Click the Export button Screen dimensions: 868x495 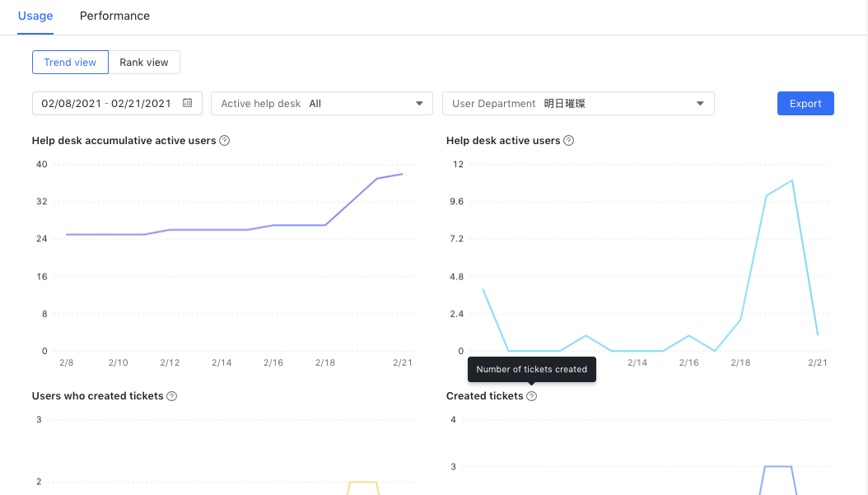805,103
